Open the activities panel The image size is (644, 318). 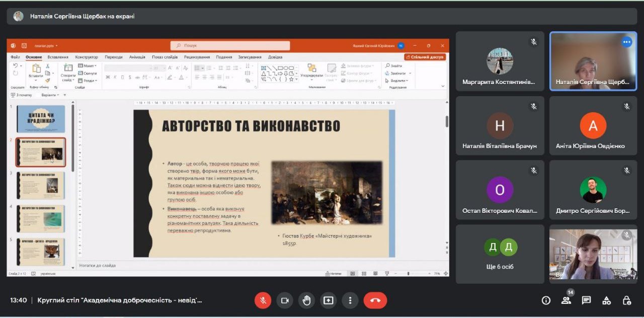click(x=606, y=300)
